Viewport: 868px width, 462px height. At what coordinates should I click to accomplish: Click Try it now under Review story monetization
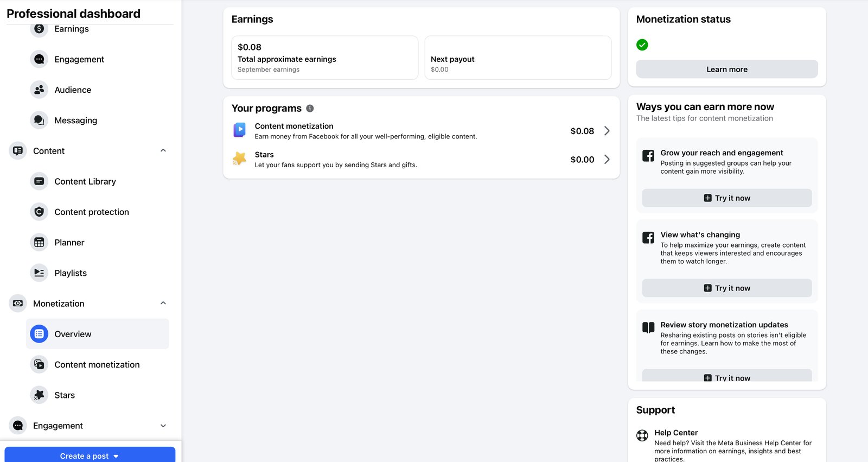point(727,376)
